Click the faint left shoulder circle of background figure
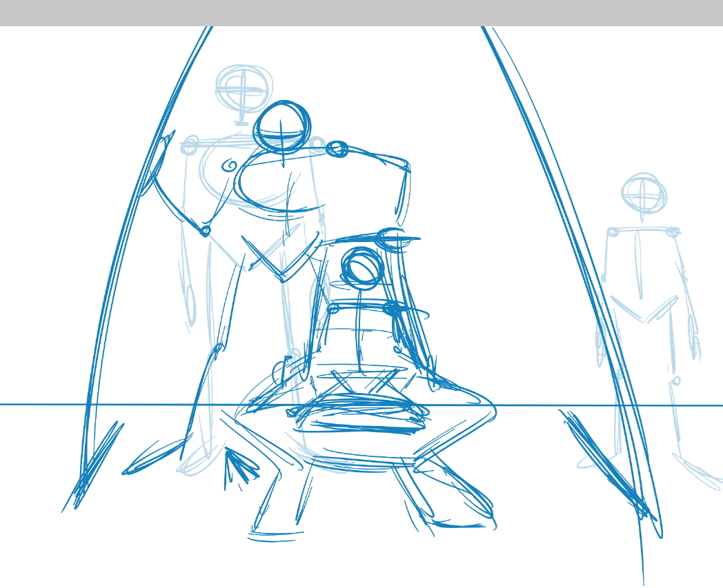 tap(188, 147)
